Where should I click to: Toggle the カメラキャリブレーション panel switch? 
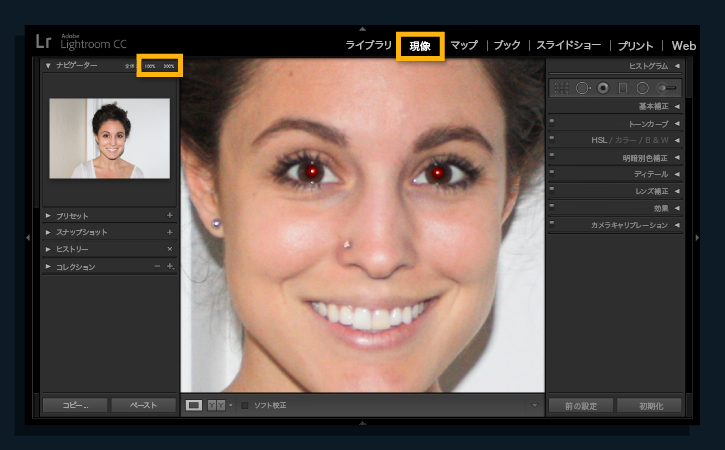[x=552, y=223]
